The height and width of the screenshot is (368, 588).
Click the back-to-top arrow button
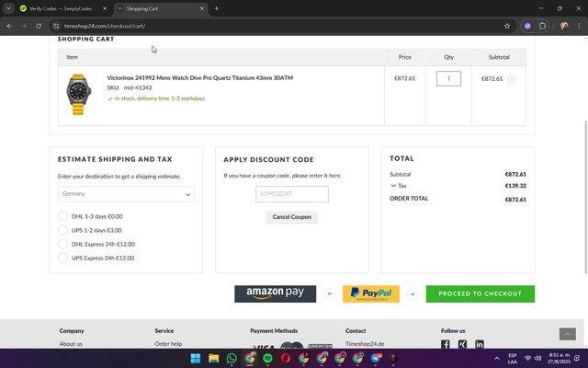click(568, 334)
